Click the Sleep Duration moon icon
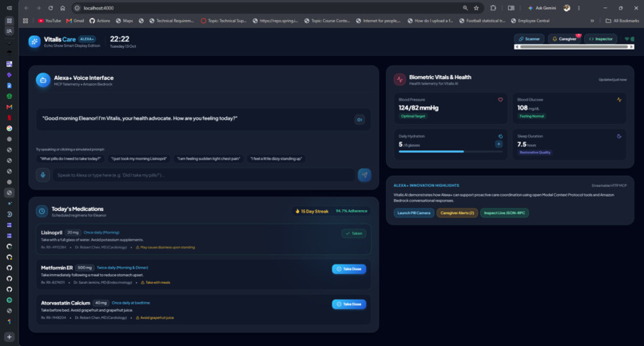Screen dimensions: 644x346 [x=619, y=137]
